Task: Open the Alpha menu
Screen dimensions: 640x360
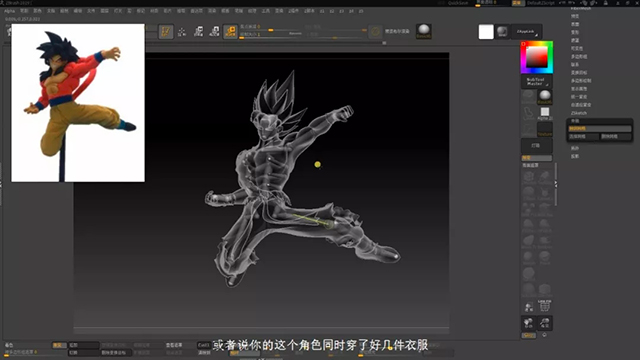Action: tap(9, 11)
